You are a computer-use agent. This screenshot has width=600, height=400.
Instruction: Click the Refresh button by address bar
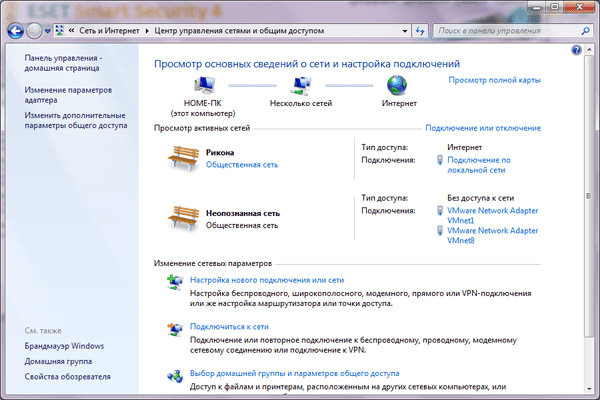coord(420,31)
